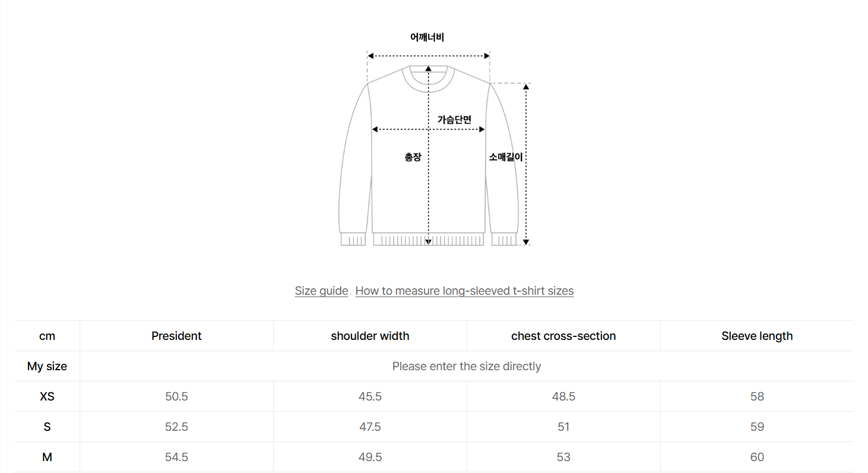Select the XS size row label
The width and height of the screenshot is (868, 473).
[47, 396]
